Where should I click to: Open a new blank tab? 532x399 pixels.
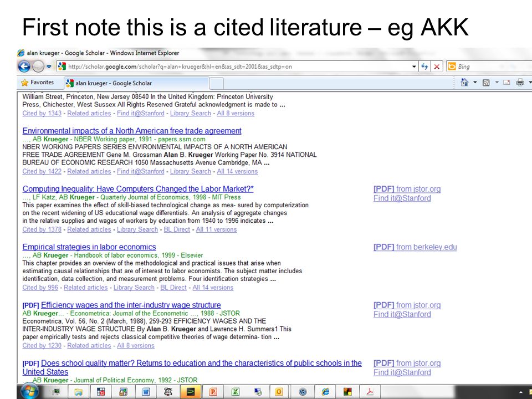point(217,83)
